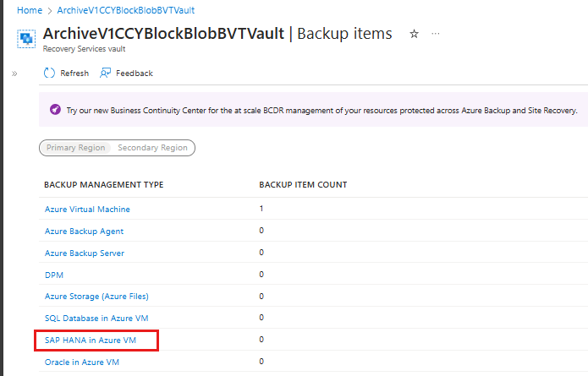The image size is (588, 376).
Task: Open SQL Database in Azure VM
Action: pyautogui.click(x=96, y=318)
